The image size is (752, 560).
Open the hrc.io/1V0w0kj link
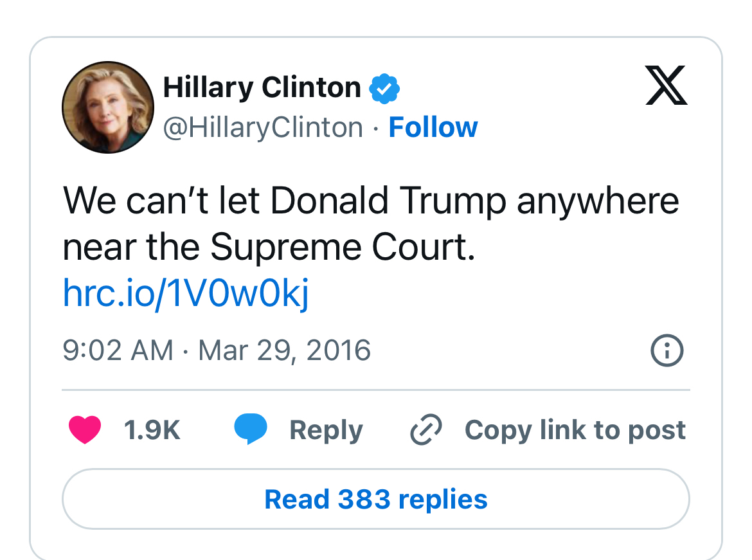186,294
